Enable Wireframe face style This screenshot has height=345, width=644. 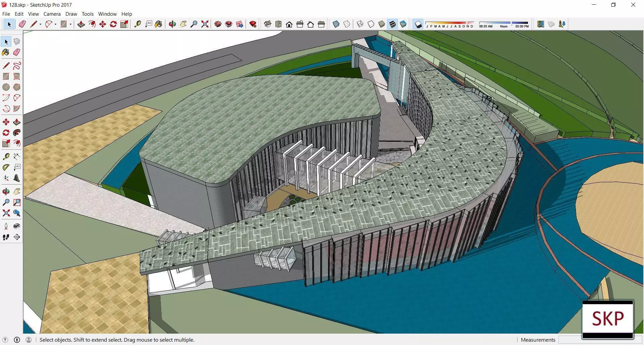coord(360,24)
